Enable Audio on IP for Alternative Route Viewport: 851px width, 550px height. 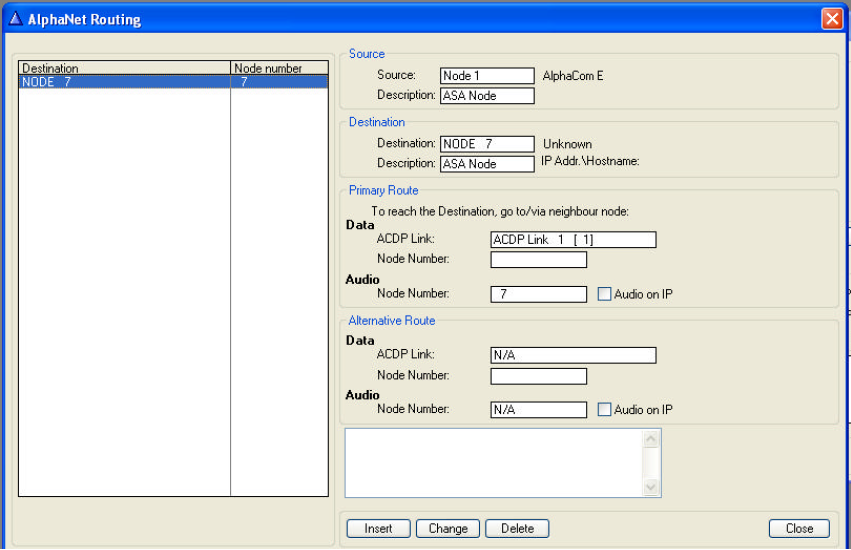604,410
